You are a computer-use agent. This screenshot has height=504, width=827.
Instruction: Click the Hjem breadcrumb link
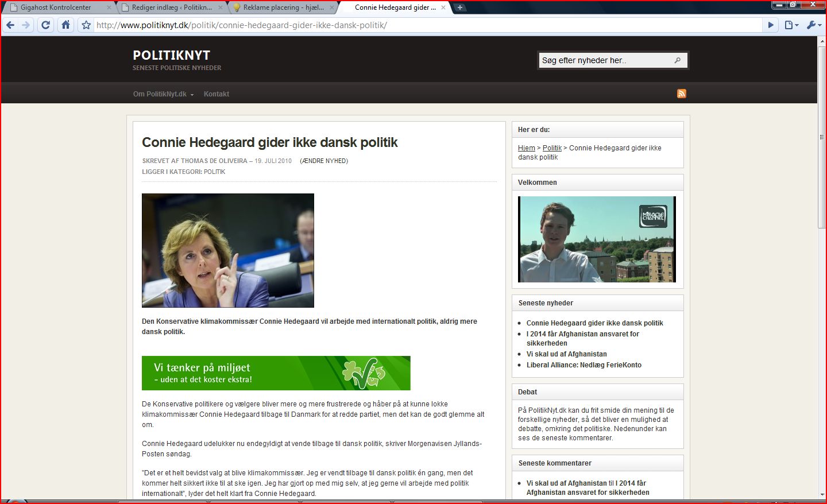527,148
